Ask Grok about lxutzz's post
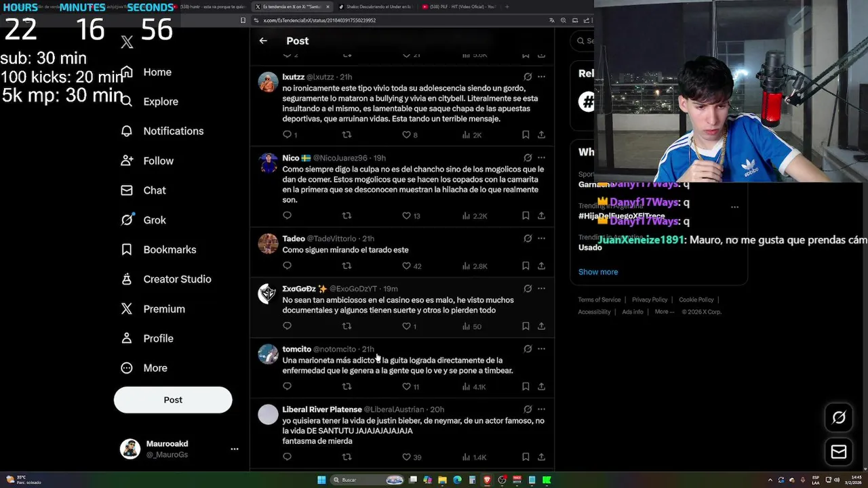This screenshot has height=488, width=868. click(528, 77)
